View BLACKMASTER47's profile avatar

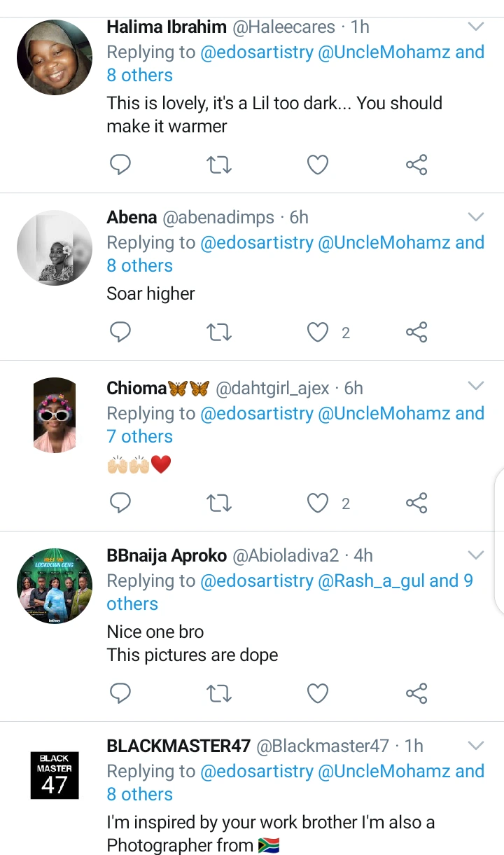pos(55,775)
